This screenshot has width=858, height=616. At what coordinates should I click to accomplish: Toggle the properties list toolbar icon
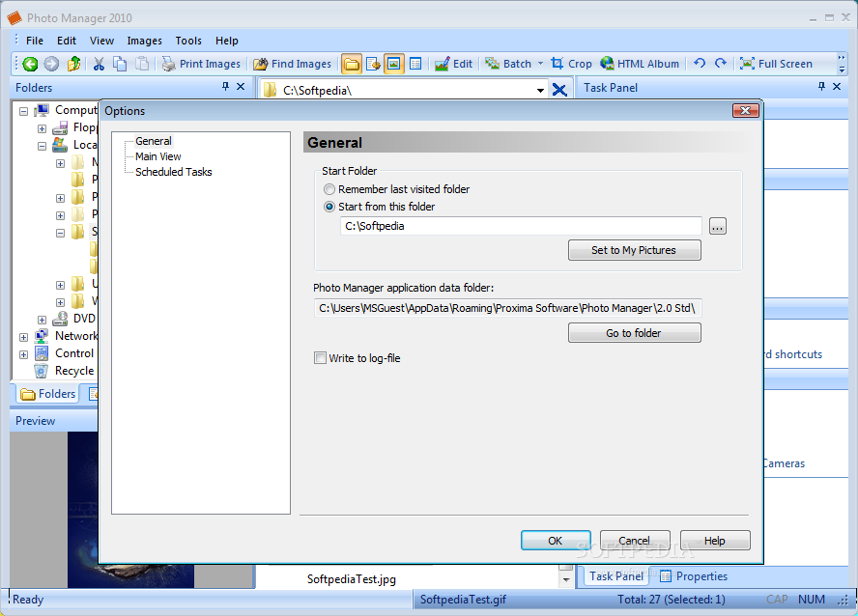coord(415,64)
